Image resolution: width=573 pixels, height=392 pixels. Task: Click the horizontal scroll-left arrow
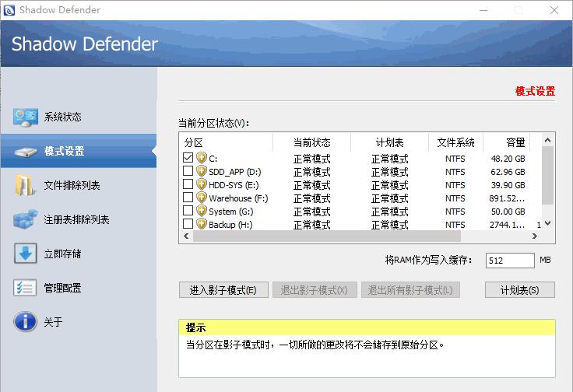pos(186,236)
